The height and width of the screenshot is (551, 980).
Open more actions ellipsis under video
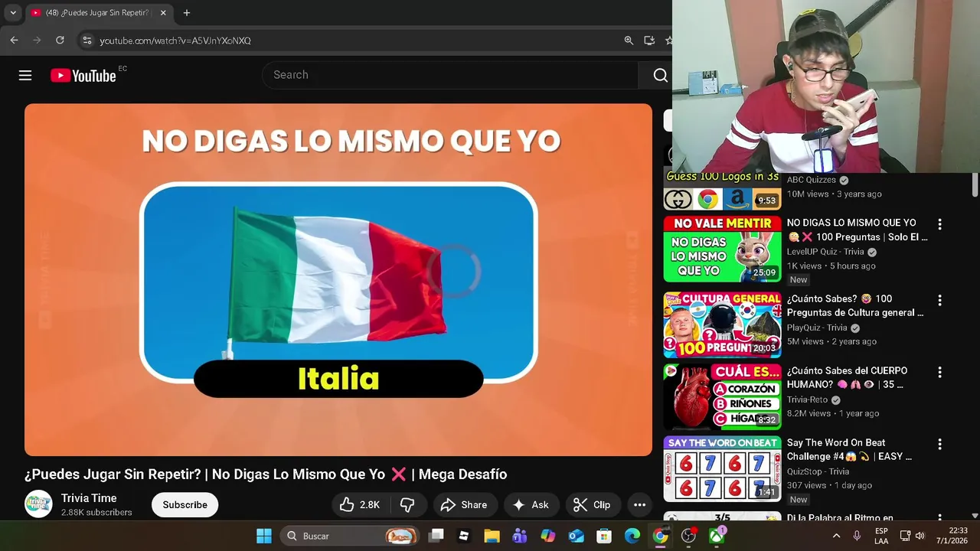click(x=639, y=505)
